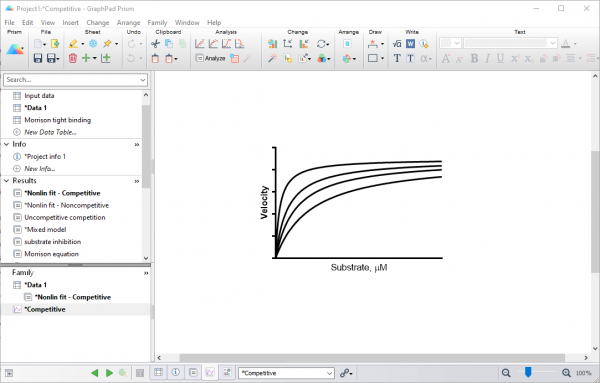
Task: Click the merge/import file icon
Action: 55,44
